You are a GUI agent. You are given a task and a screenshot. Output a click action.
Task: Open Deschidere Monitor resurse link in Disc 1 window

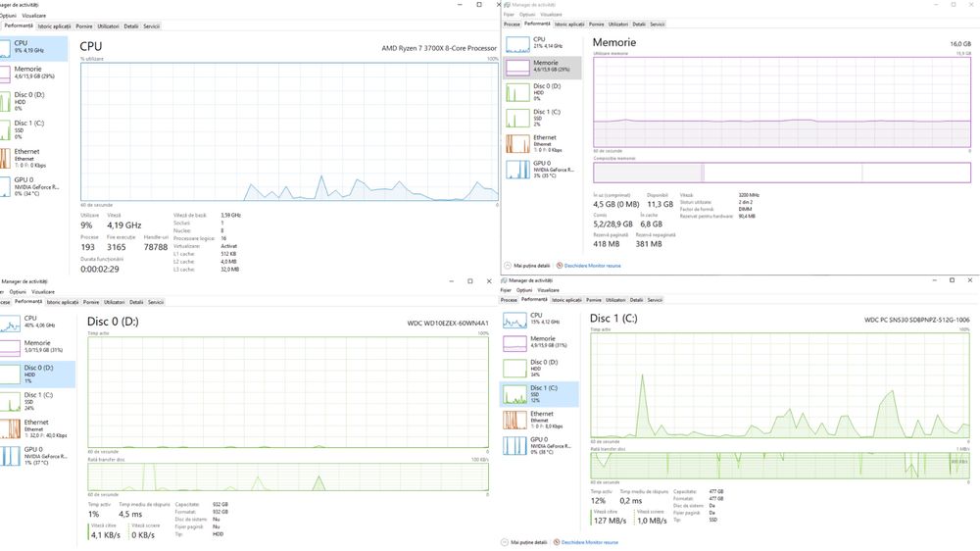586,542
